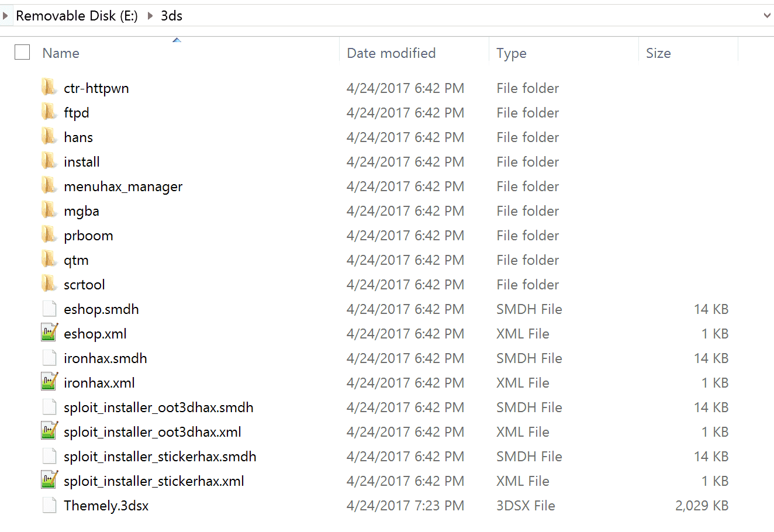The image size is (774, 532).
Task: Select sploit_installer_stickerhax.smdh file name
Action: click(160, 457)
